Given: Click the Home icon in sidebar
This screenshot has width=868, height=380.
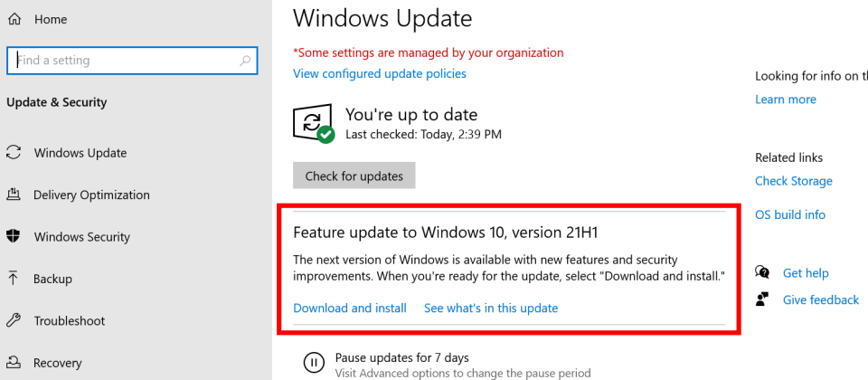Looking at the screenshot, I should (14, 19).
